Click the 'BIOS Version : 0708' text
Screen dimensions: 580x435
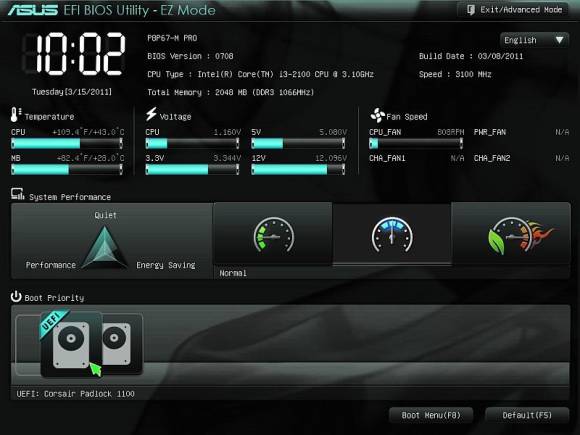[x=190, y=56]
